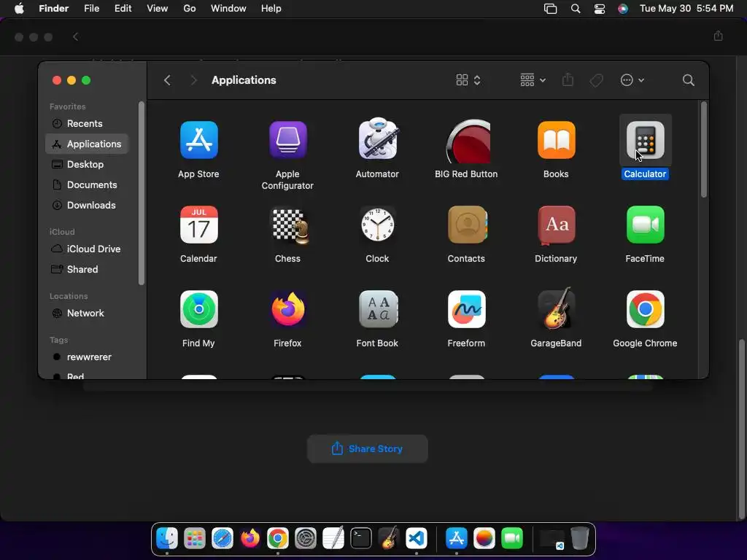This screenshot has width=747, height=560.
Task: Click share icon in background window
Action: [x=718, y=36]
